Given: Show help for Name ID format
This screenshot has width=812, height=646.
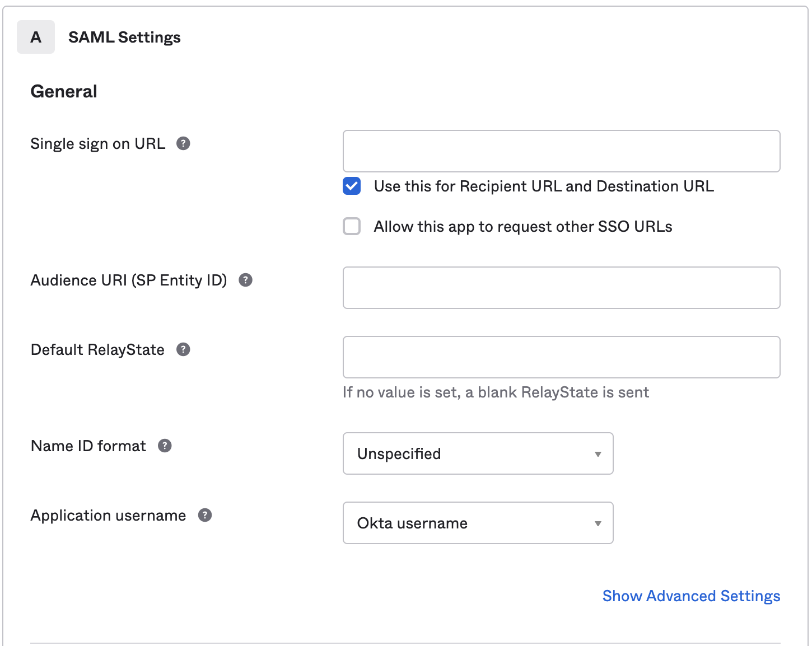Looking at the screenshot, I should [165, 446].
